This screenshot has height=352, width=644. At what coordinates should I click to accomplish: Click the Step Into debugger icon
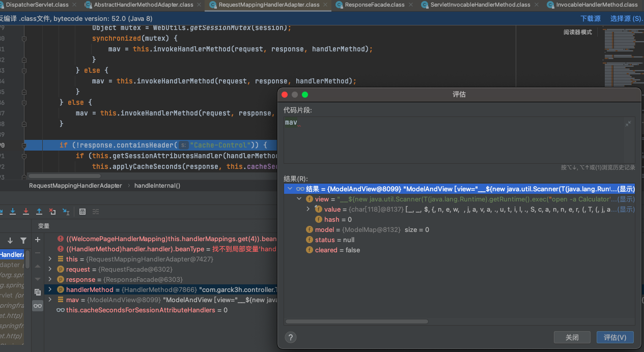[13, 212]
